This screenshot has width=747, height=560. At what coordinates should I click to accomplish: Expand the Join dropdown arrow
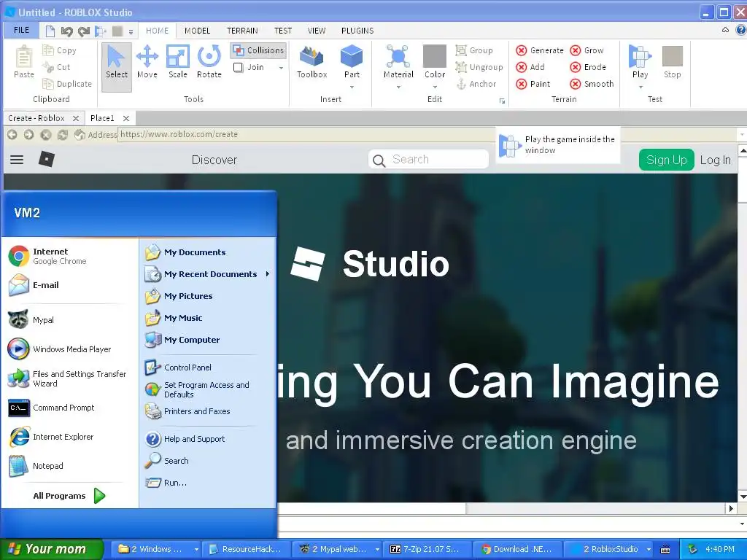[281, 68]
